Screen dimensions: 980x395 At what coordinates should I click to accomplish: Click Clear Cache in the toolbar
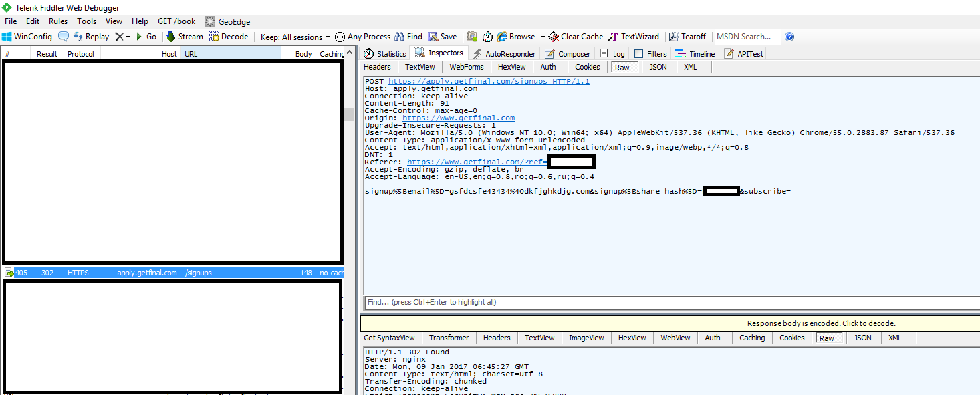pyautogui.click(x=576, y=37)
